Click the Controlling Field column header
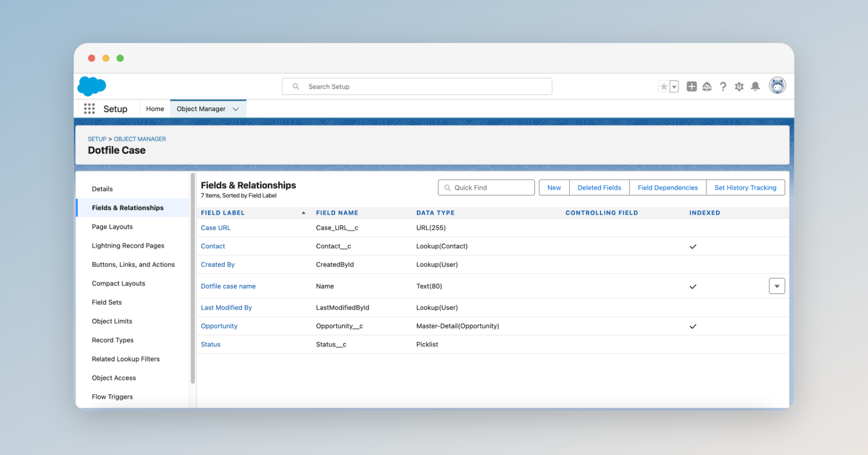Screen dimensions: 868x455 point(602,213)
